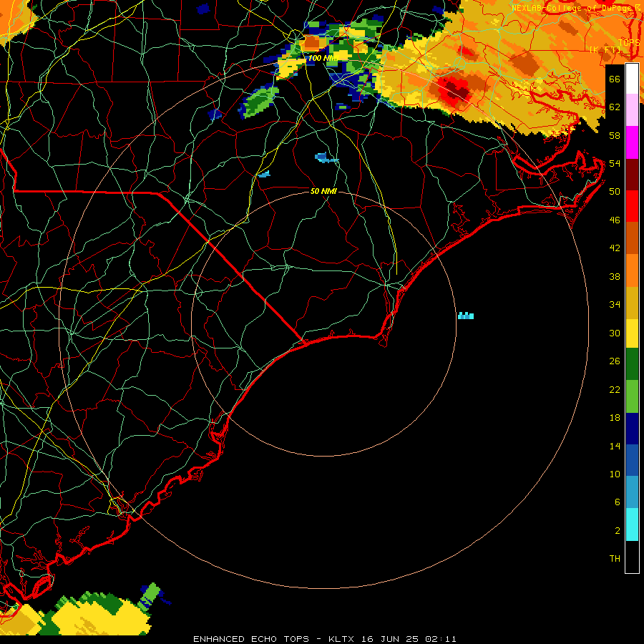644x644 pixels.
Task: Select the '38' scale label
Action: (615, 276)
